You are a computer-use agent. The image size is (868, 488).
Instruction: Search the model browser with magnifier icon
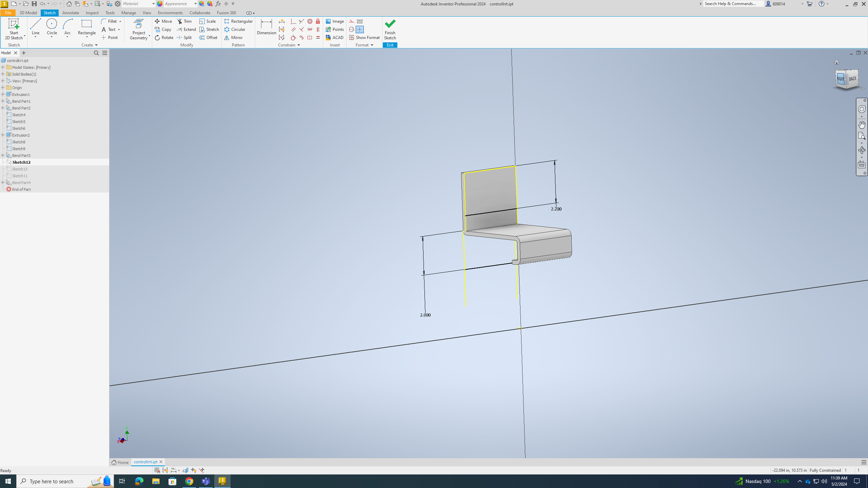click(96, 53)
